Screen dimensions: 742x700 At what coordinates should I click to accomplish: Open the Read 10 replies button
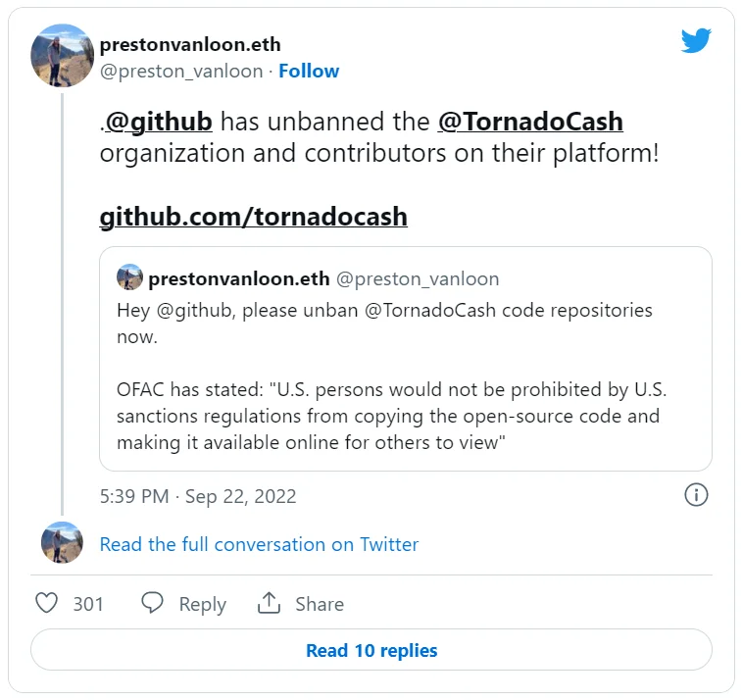pos(371,650)
